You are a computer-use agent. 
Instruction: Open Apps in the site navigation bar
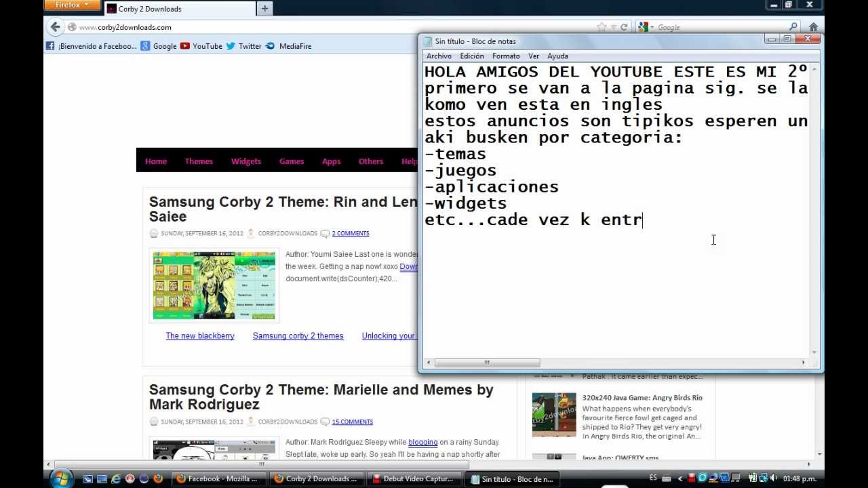331,161
